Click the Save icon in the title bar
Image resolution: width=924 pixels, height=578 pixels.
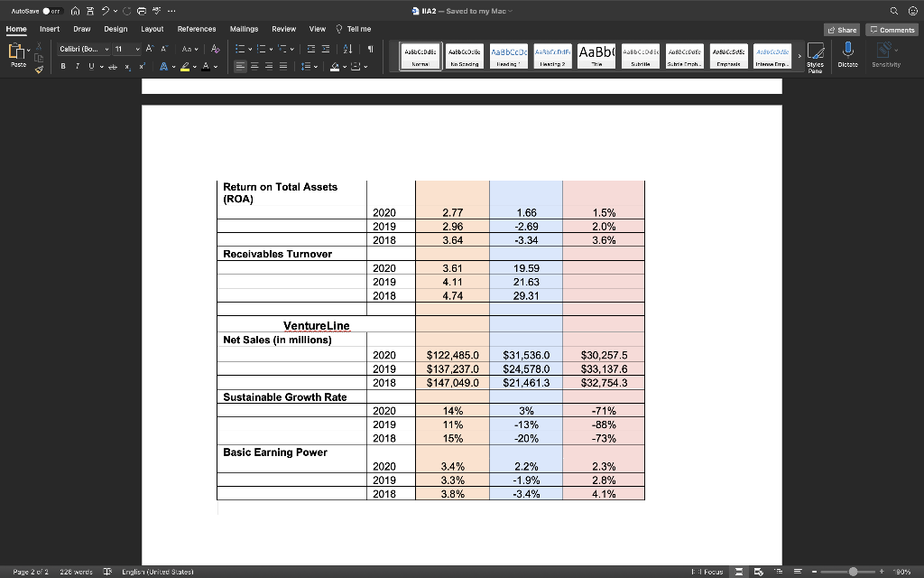click(90, 11)
